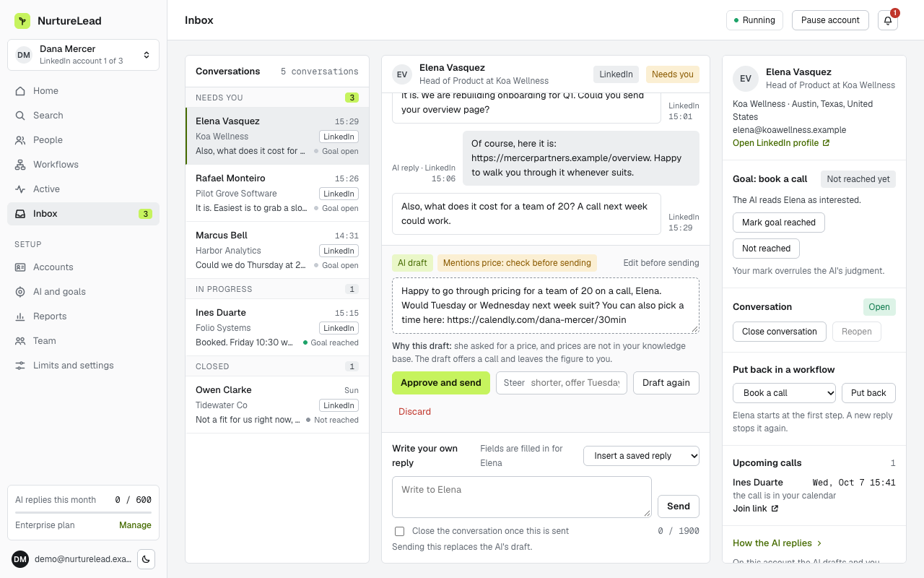Open Workflows in sidebar
This screenshot has height=578, width=924.
[x=83, y=165]
